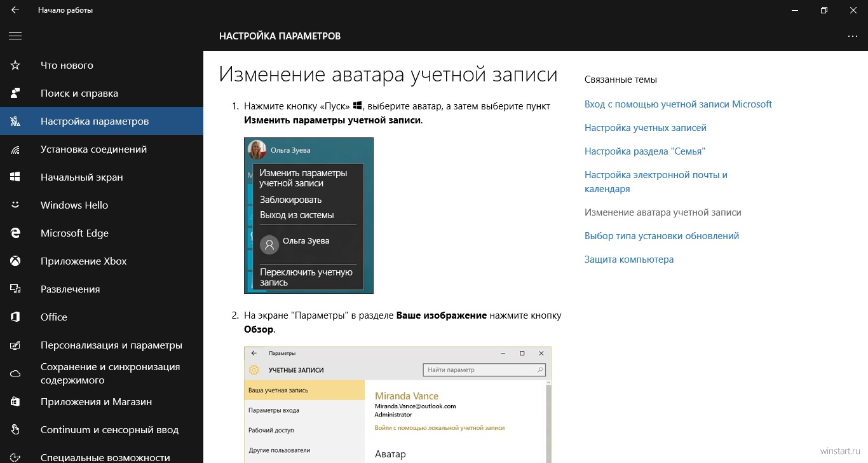
Task: Select Сохранение и синхронизация содержимого
Action: (102, 374)
